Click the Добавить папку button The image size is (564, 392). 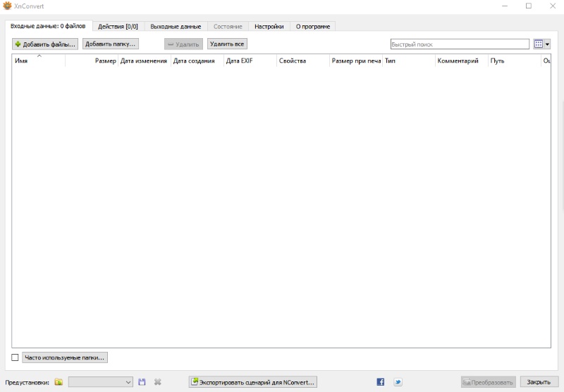coord(111,44)
